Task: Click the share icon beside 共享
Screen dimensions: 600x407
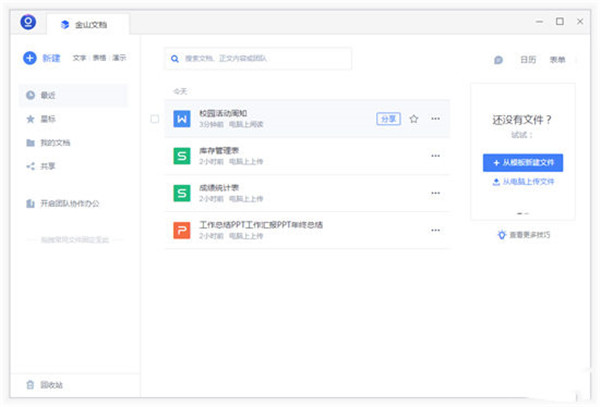Action: (30, 166)
